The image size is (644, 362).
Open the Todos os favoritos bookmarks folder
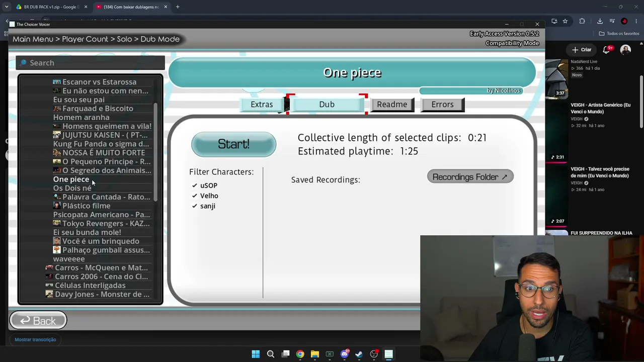click(619, 34)
